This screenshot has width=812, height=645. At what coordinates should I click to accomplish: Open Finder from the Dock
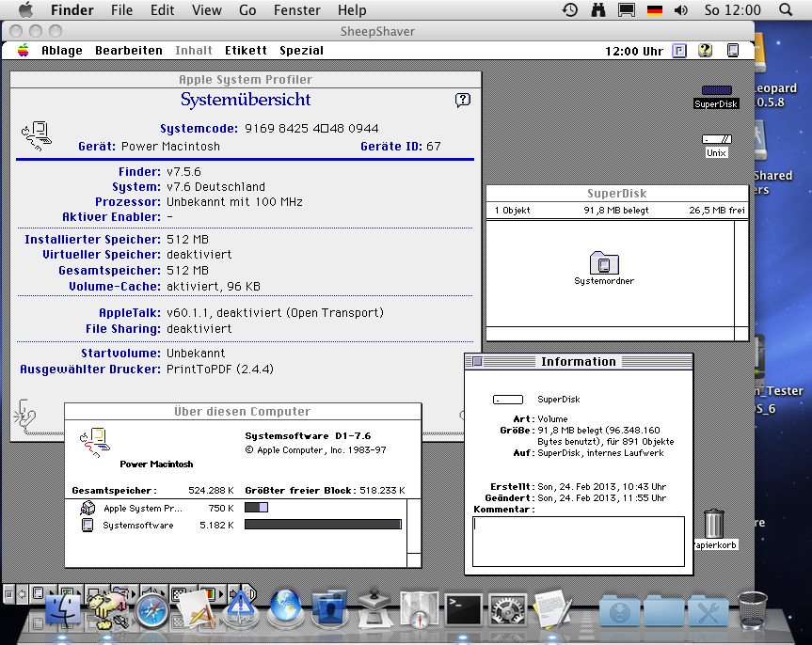point(63,609)
